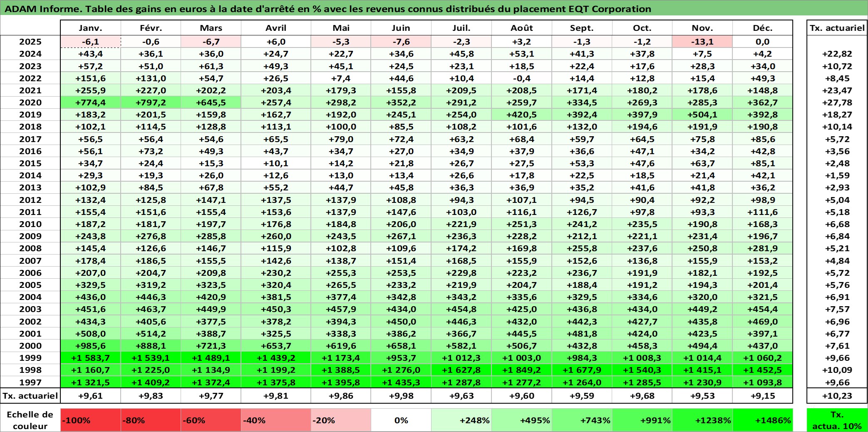Select the +281,9 cell for Déc. 2008
This screenshot has width=868, height=432.
click(x=763, y=248)
